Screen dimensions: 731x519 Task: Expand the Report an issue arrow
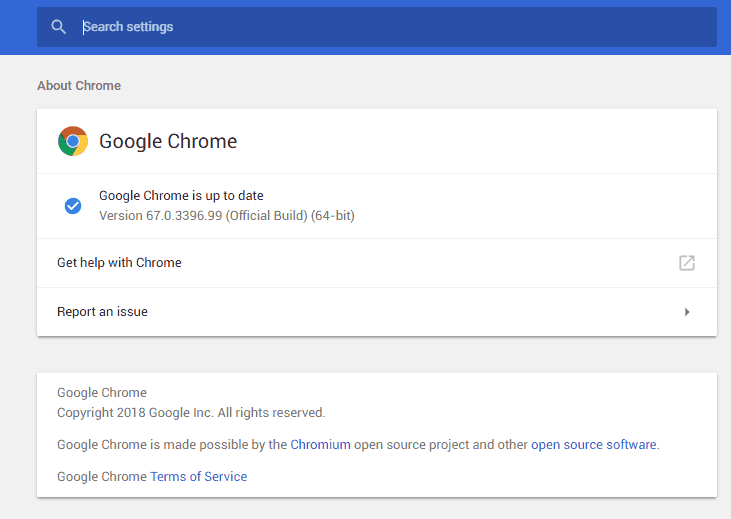[687, 312]
